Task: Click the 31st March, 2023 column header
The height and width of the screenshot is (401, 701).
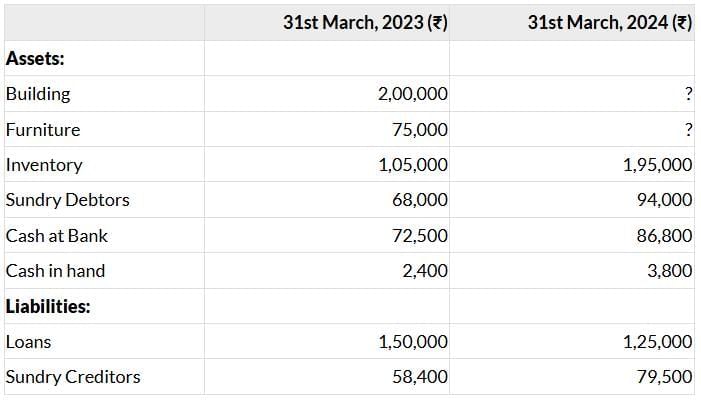Action: point(366,23)
